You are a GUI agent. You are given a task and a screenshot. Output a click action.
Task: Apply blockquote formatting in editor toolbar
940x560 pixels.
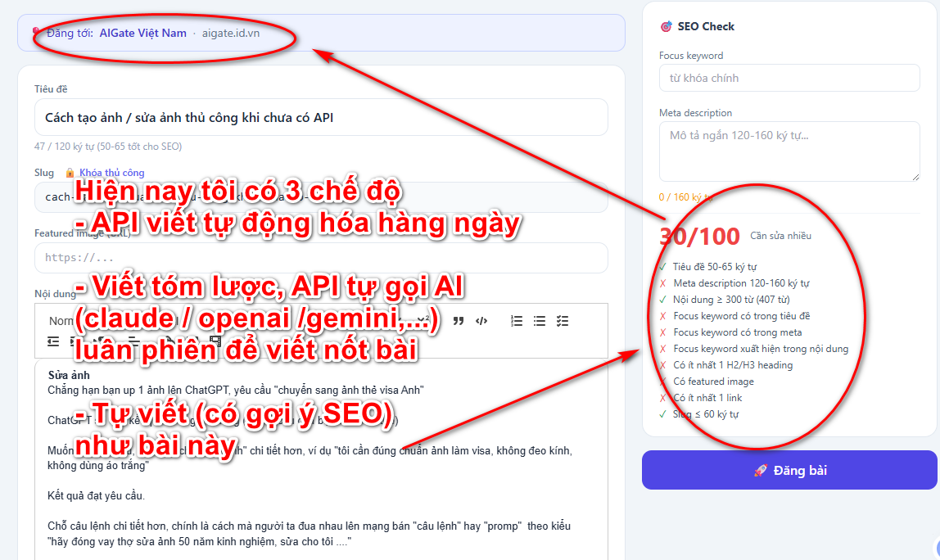[x=459, y=321]
